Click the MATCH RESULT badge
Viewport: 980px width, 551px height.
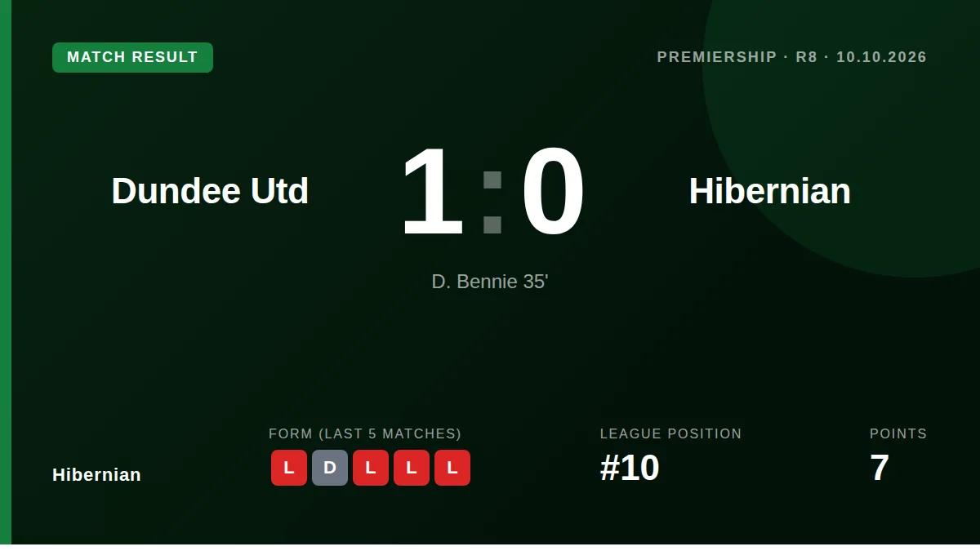[132, 57]
